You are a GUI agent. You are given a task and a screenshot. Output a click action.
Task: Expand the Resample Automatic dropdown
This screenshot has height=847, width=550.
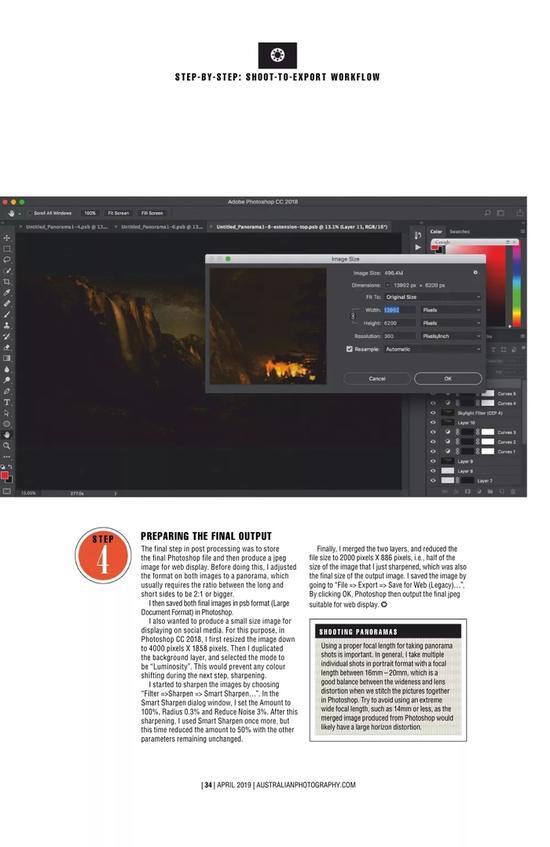[x=432, y=349]
